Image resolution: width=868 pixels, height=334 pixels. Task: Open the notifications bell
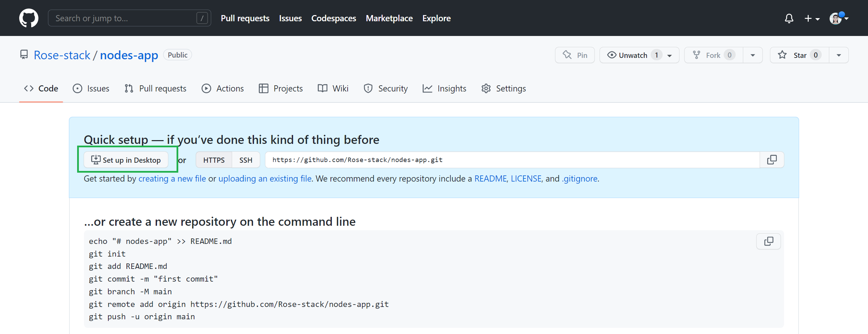pos(789,18)
